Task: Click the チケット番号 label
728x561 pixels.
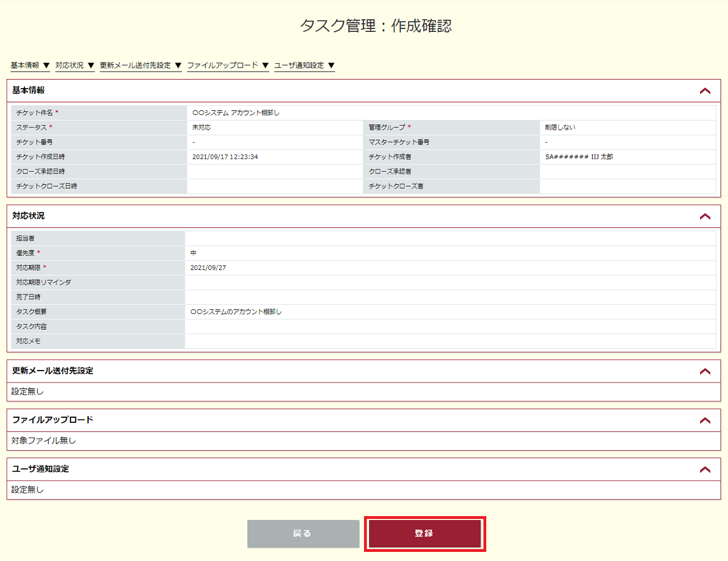Action: click(x=35, y=142)
